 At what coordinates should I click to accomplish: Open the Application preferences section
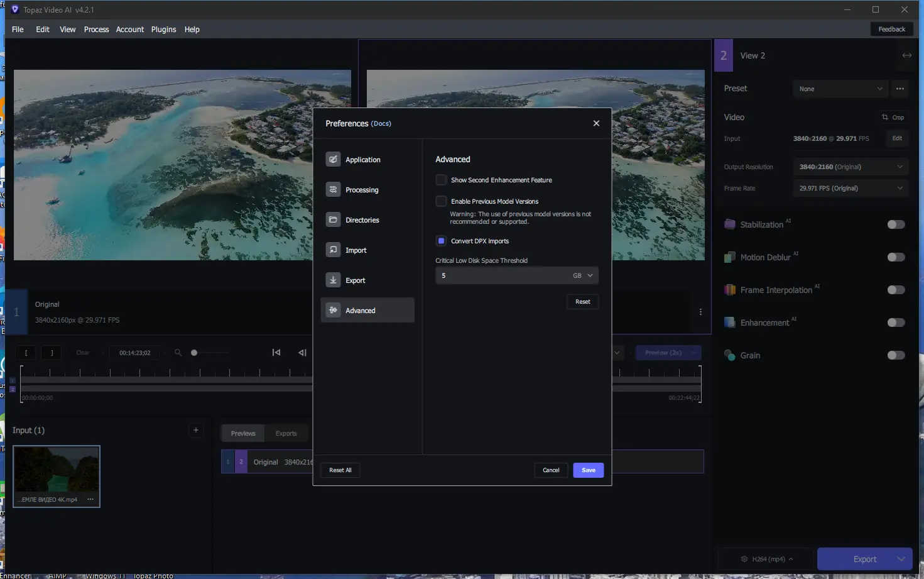(362, 160)
